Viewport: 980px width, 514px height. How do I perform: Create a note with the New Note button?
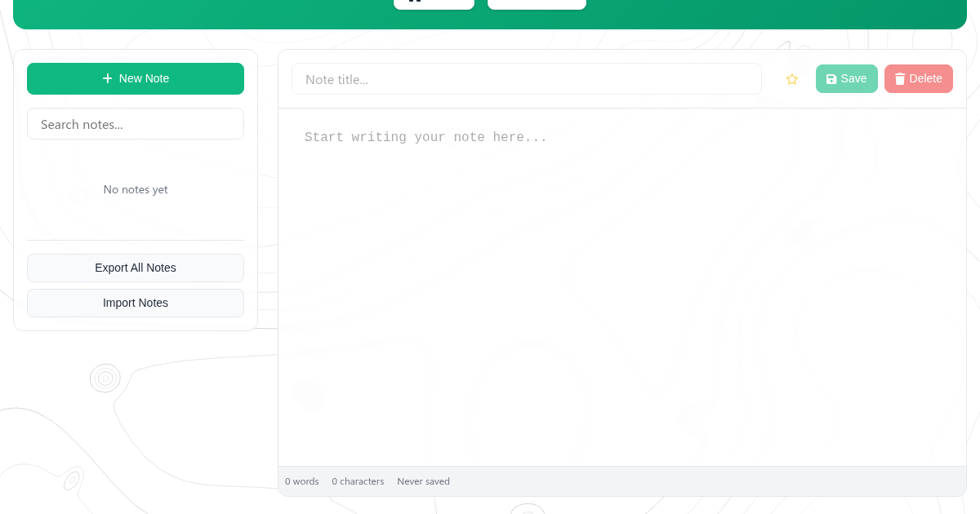(136, 78)
